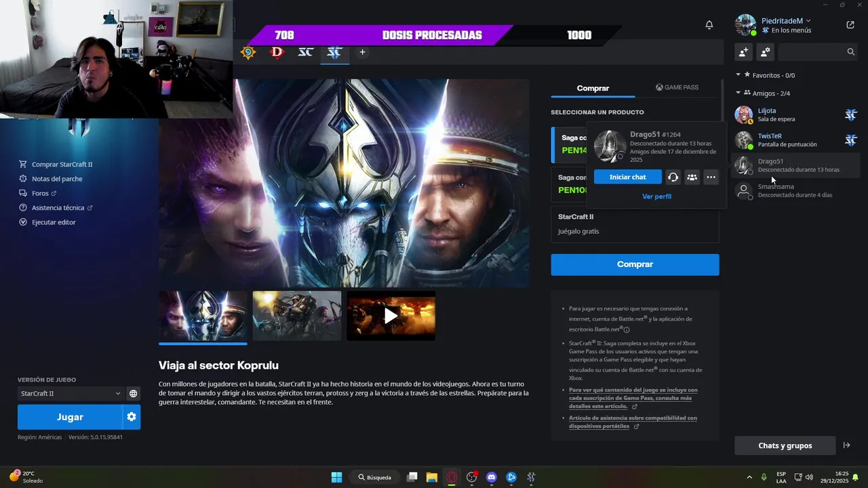868x488 pixels.
Task: Open the notifications bell
Action: coord(709,25)
